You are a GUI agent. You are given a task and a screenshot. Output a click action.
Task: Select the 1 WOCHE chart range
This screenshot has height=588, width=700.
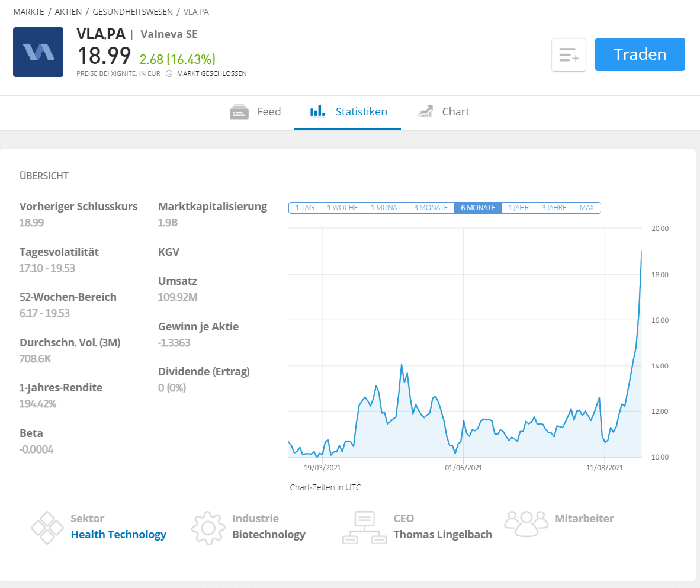coord(342,208)
